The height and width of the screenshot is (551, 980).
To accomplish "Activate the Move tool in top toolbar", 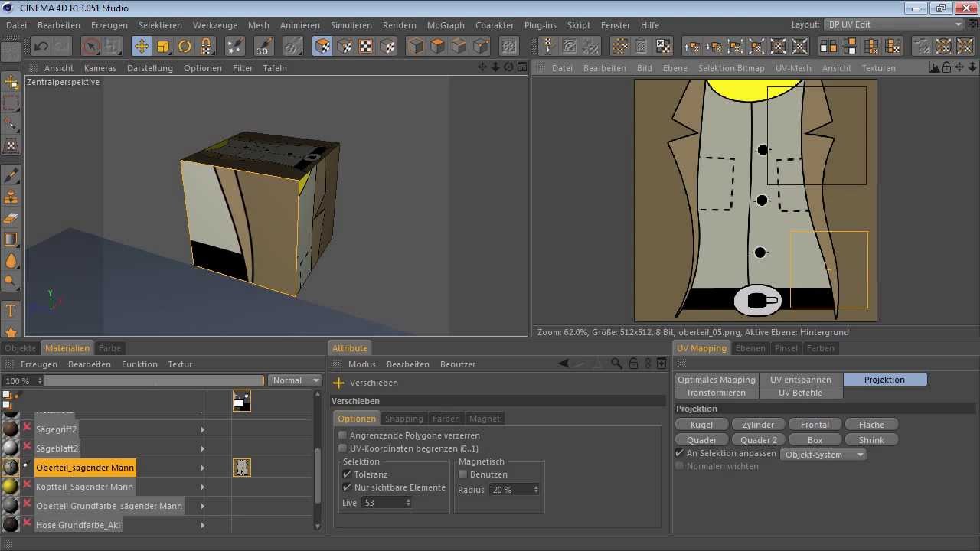I will 142,46.
